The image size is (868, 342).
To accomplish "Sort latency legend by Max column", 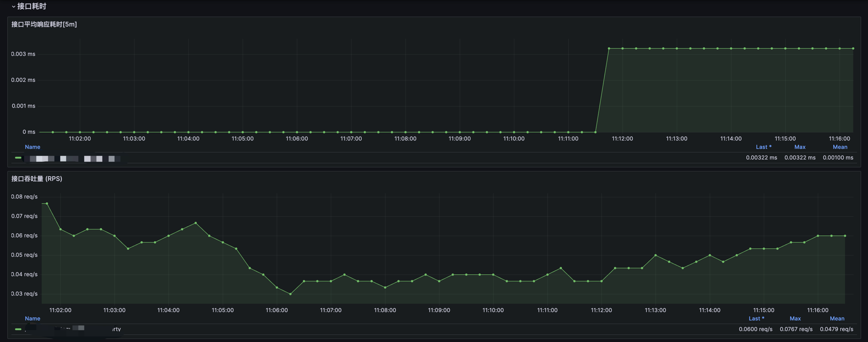I will [800, 147].
